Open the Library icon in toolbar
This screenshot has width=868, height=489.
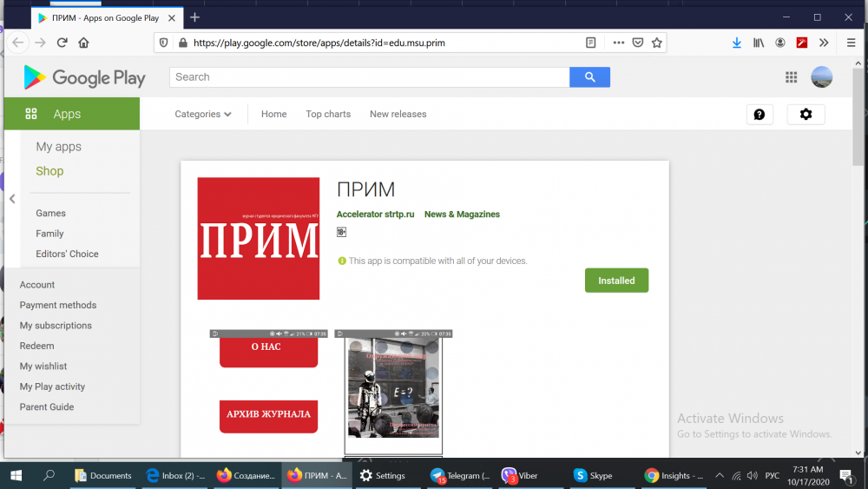point(759,43)
